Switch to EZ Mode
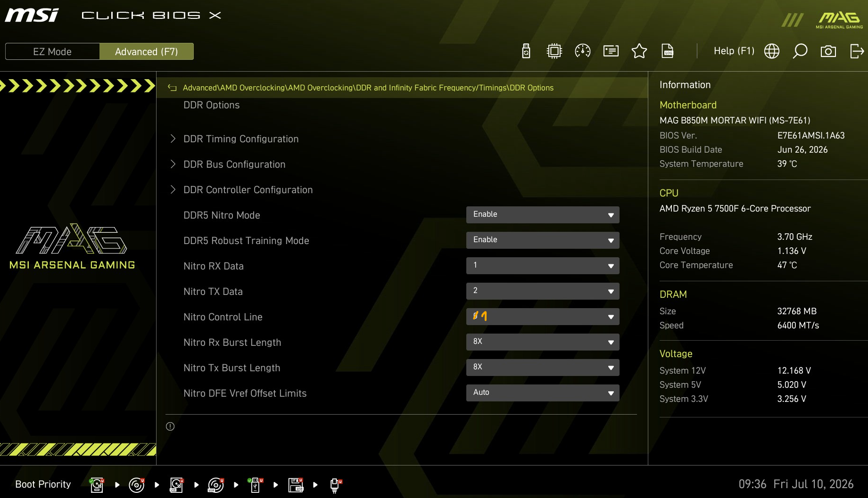The image size is (868, 498). tap(52, 51)
